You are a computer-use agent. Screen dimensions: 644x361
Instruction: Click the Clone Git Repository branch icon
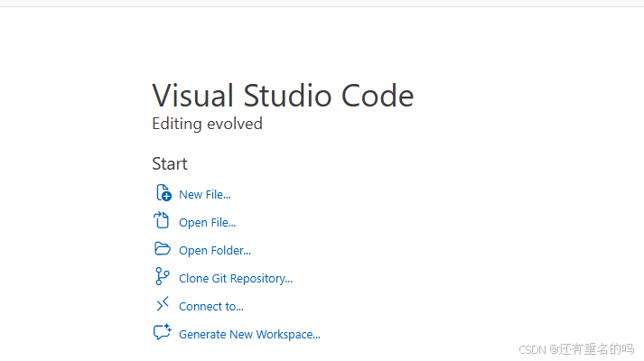(162, 276)
